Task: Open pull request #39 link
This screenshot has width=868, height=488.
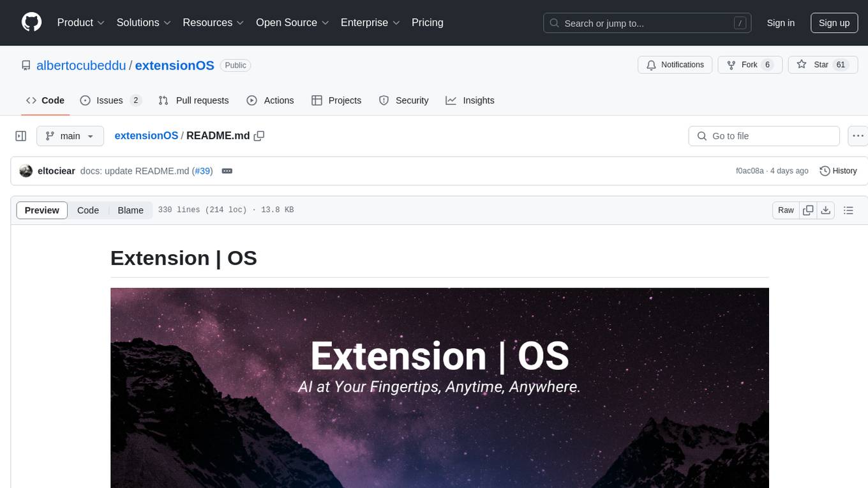Action: pyautogui.click(x=202, y=171)
